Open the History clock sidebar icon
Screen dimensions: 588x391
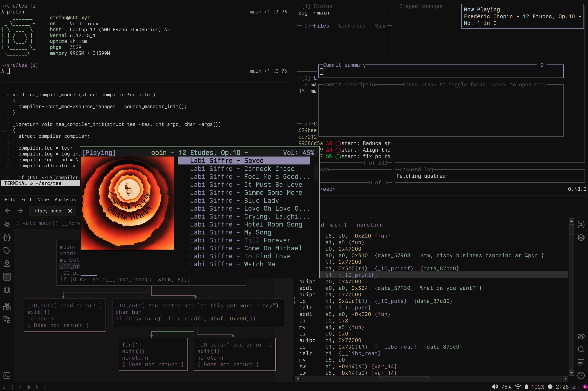coord(581,375)
